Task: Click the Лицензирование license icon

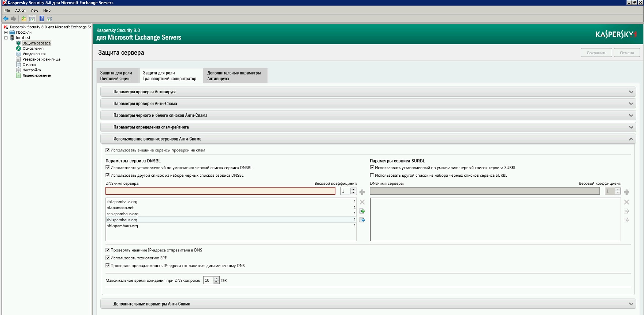Action: (x=19, y=75)
